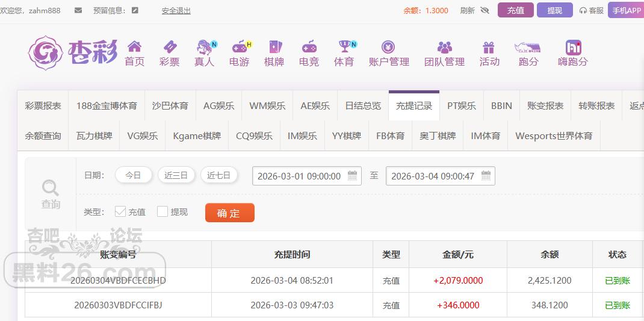Open 账户管理 account icon
The height and width of the screenshot is (321, 644).
tap(388, 47)
